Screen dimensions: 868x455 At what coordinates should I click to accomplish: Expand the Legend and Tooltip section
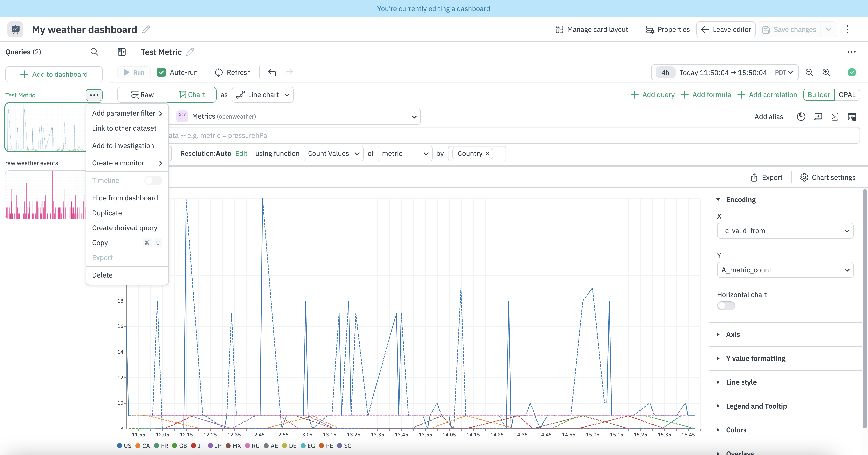(756, 406)
